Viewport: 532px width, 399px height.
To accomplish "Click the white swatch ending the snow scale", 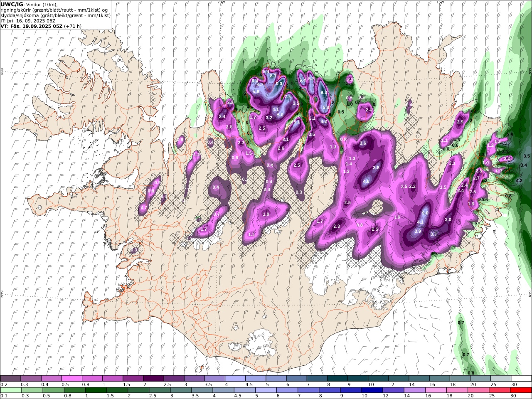I will [x=521, y=379].
